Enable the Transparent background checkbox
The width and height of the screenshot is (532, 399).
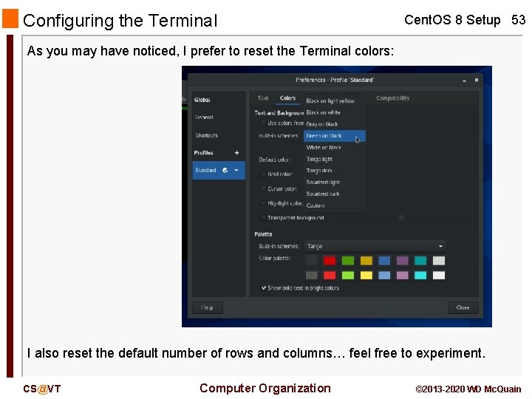262,218
